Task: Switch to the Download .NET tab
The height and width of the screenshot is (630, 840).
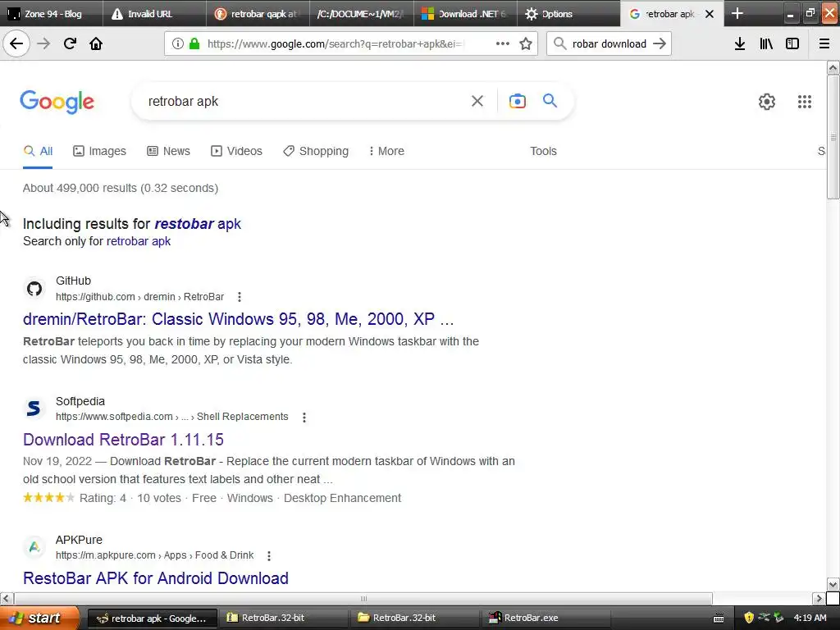Action: tap(465, 14)
